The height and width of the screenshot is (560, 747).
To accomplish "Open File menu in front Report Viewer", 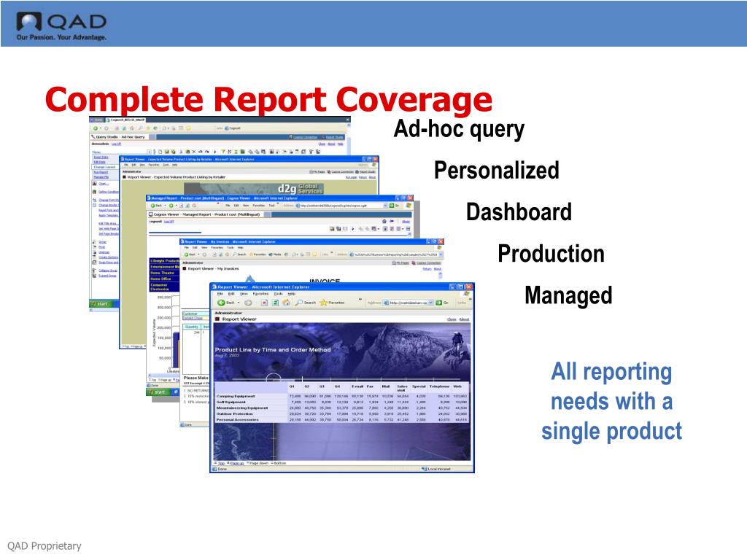I will click(220, 294).
